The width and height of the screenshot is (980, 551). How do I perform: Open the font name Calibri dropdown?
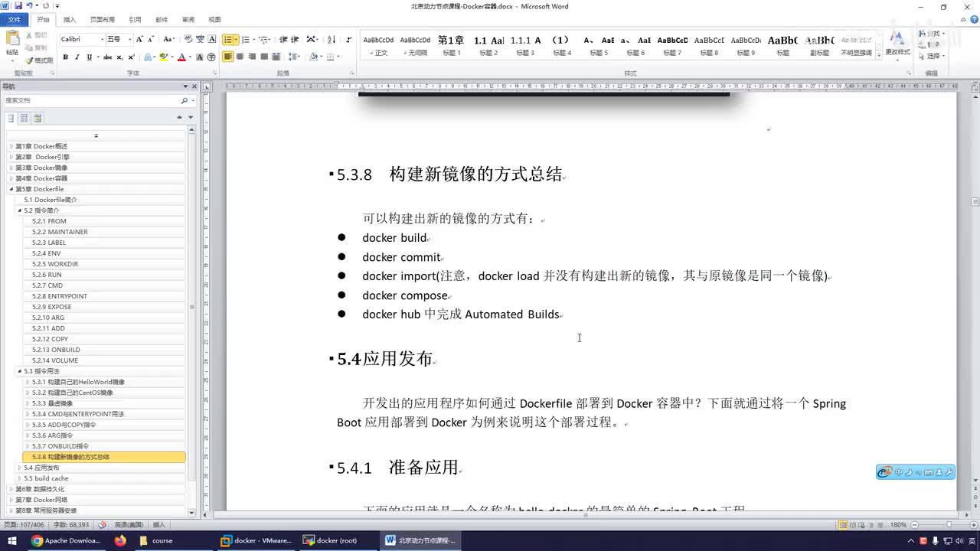[x=102, y=39]
